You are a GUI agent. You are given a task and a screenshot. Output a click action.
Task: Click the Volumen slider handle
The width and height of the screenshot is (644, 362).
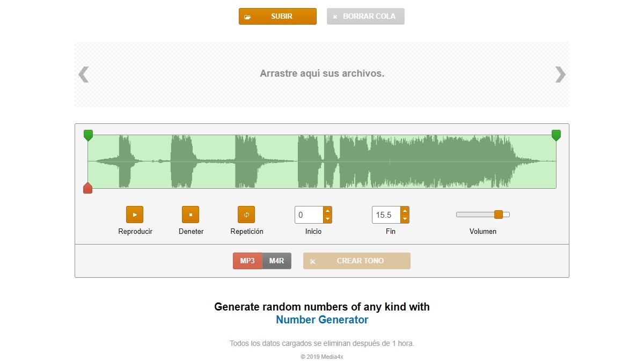pos(499,215)
